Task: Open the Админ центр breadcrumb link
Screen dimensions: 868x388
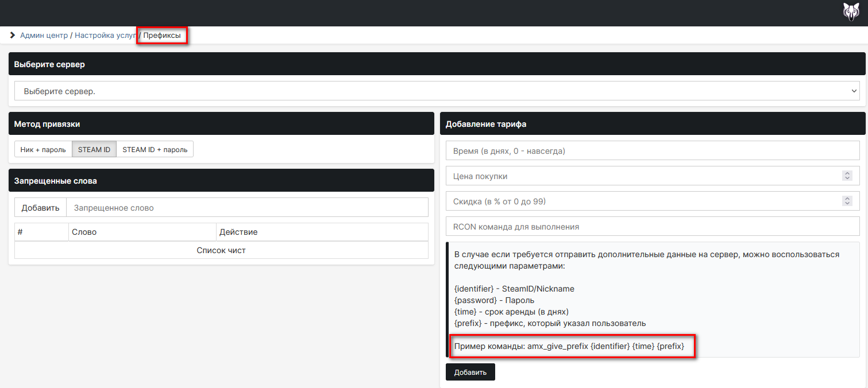Action: pos(44,36)
